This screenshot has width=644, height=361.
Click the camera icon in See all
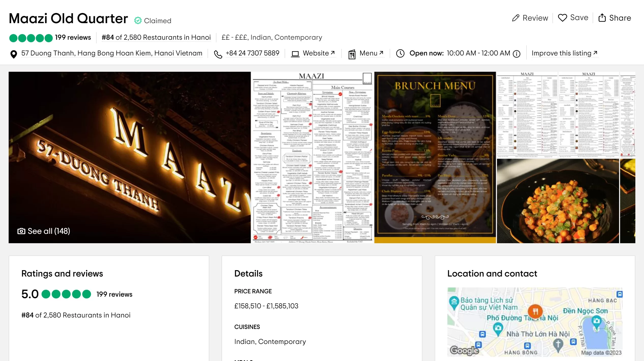[x=21, y=231]
